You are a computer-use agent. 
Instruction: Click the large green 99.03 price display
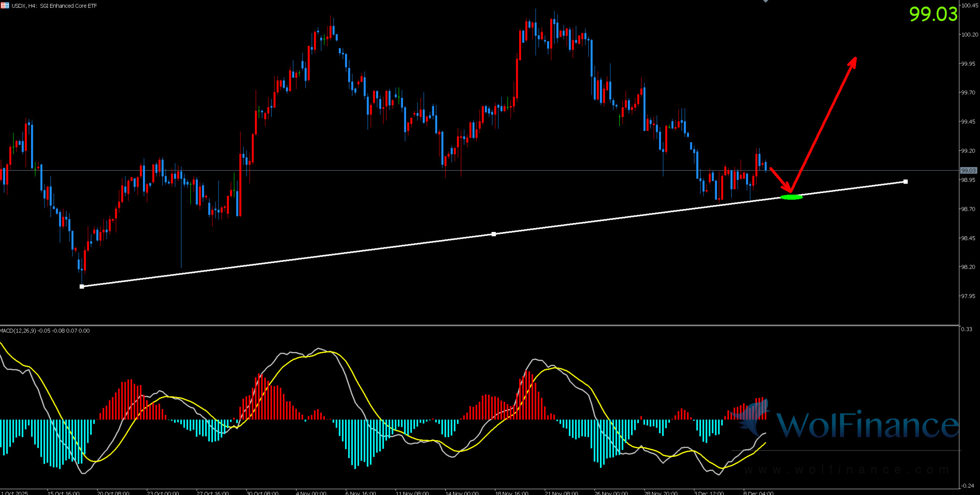[933, 14]
